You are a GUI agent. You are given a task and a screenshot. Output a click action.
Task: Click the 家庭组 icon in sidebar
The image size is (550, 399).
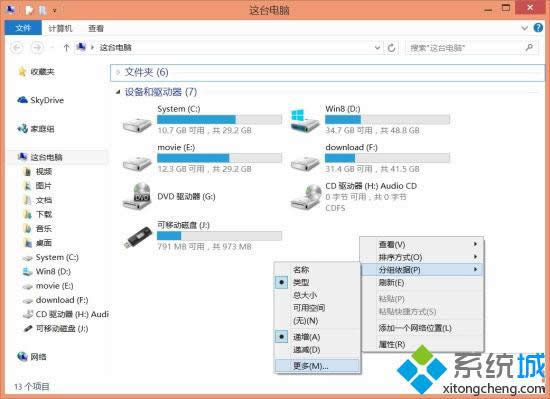(22, 129)
